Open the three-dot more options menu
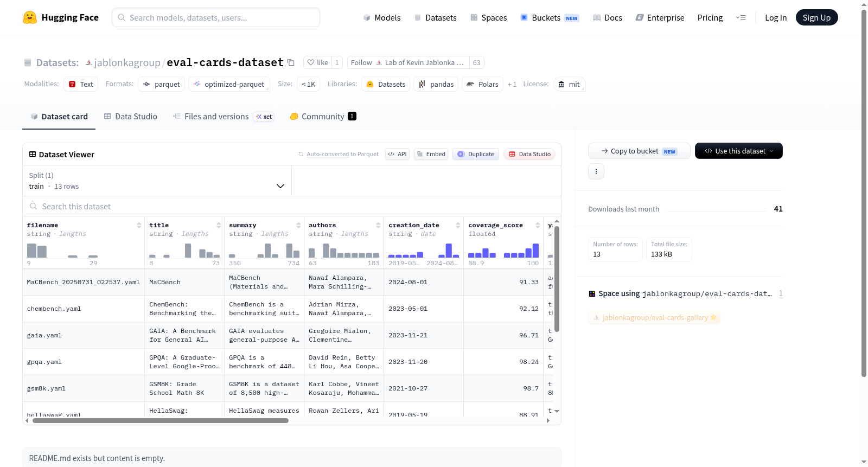This screenshot has width=868, height=467. (596, 171)
